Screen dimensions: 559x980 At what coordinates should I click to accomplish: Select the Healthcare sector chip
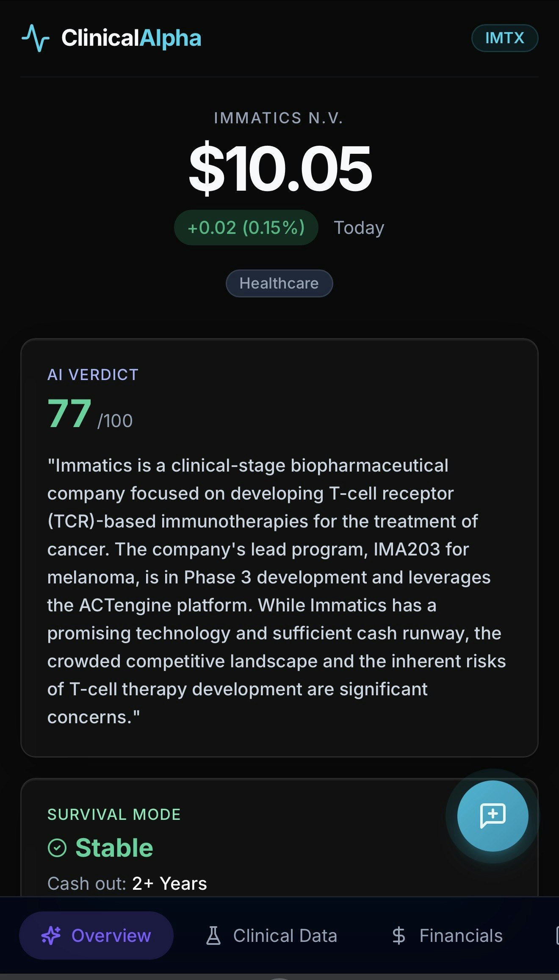click(279, 283)
